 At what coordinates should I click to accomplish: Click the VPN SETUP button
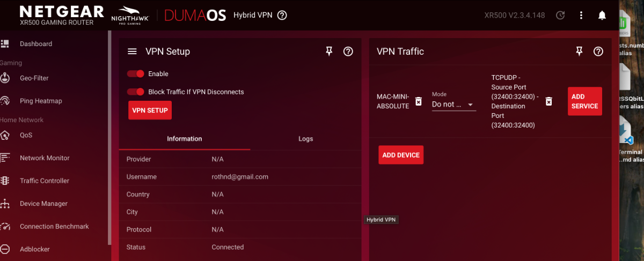point(150,110)
